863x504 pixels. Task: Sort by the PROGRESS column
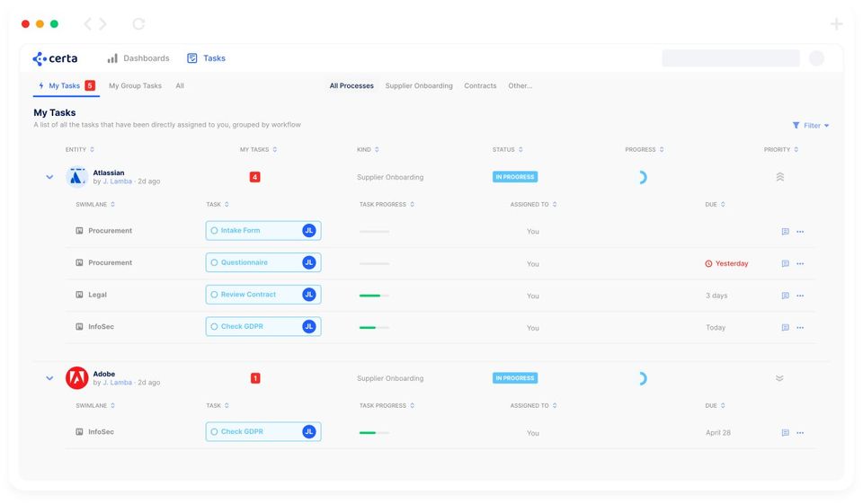tap(645, 150)
